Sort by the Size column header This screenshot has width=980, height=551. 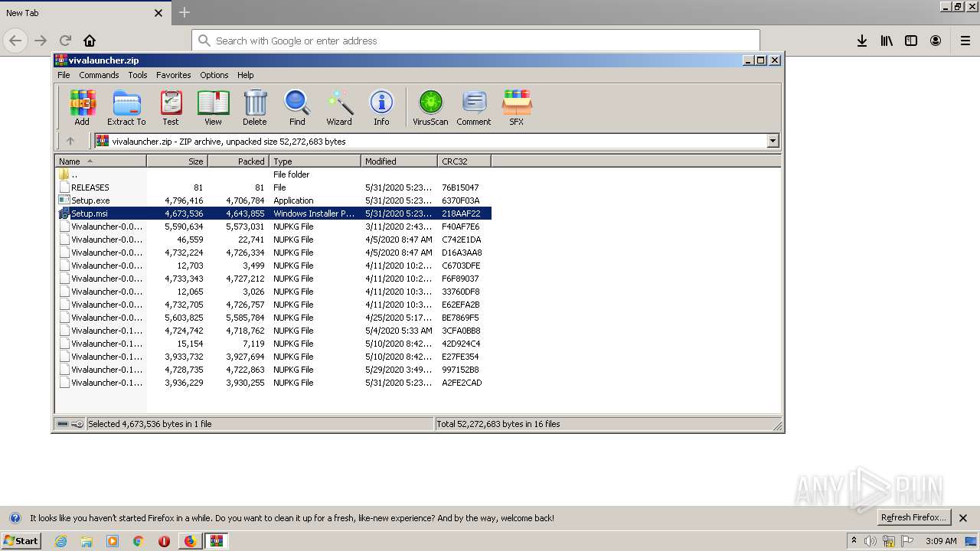[177, 161]
